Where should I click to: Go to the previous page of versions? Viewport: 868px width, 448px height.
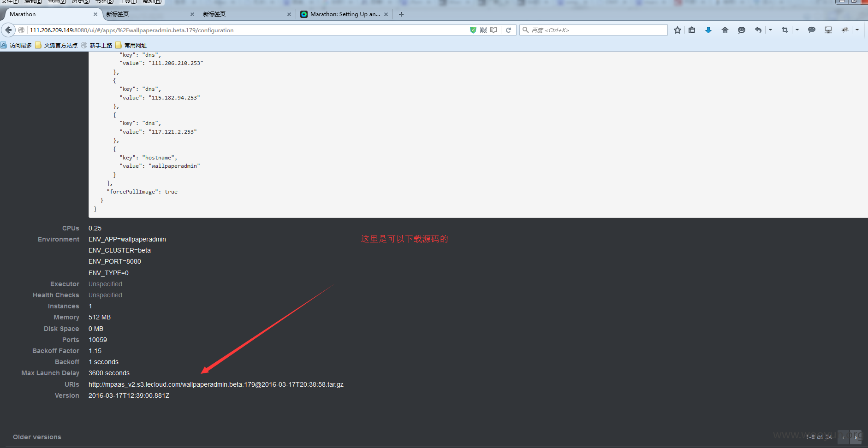tap(844, 437)
